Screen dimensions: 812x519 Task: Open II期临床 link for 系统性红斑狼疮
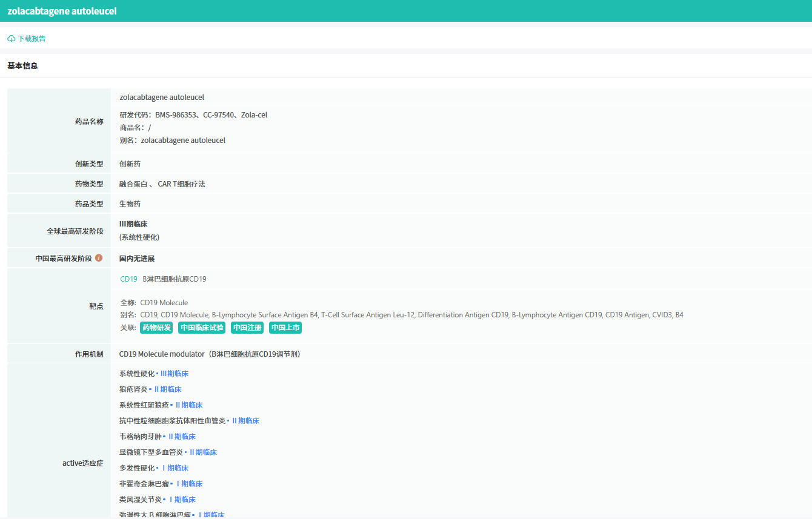[x=189, y=405]
